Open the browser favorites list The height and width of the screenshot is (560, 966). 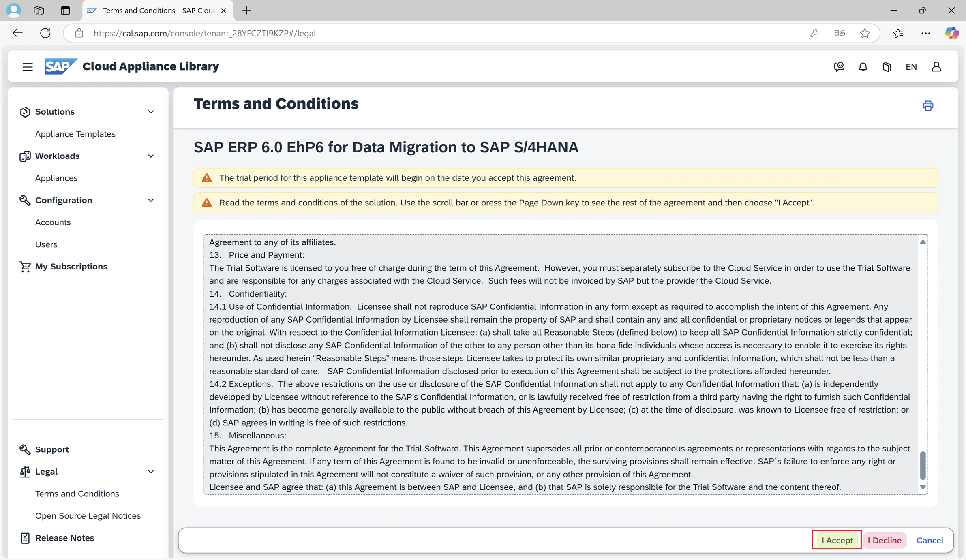[x=898, y=33]
